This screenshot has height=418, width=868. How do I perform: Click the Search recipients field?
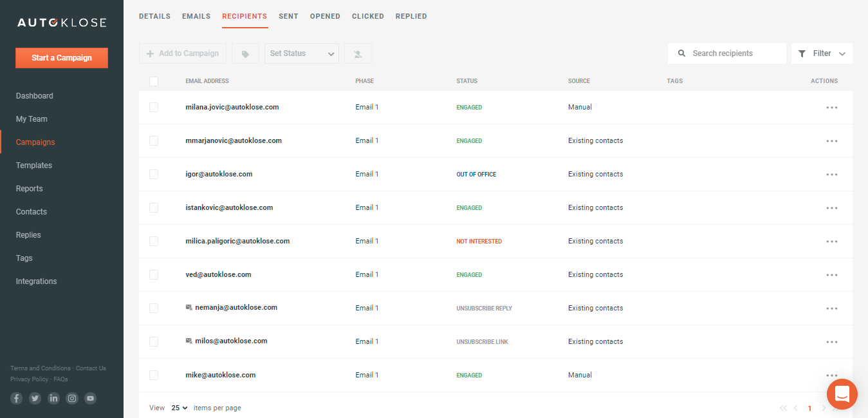(727, 53)
